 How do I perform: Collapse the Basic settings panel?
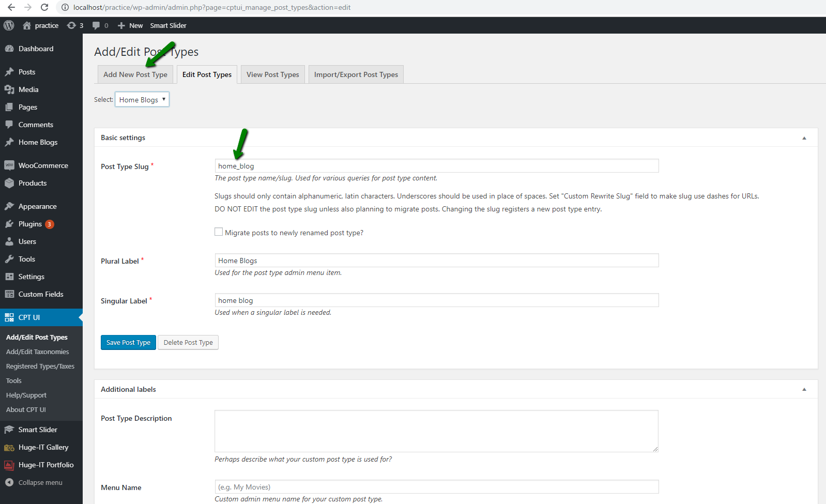[x=804, y=138]
